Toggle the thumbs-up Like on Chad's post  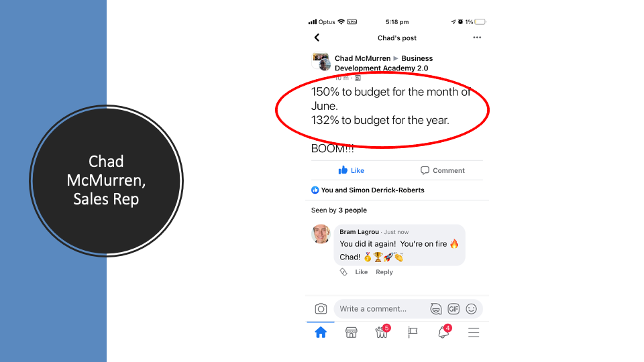point(351,170)
